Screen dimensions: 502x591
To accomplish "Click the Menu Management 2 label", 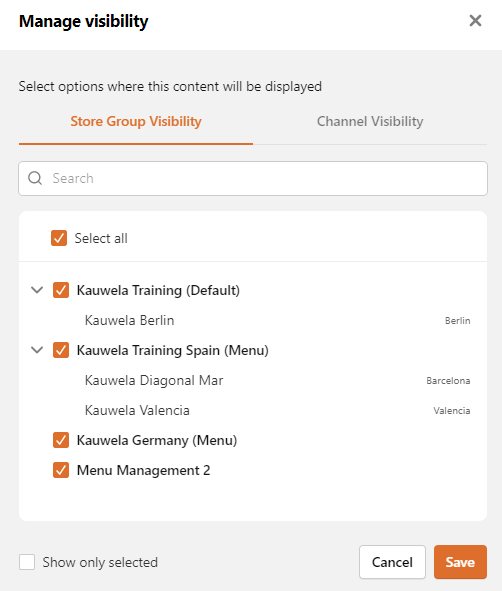I will (144, 470).
